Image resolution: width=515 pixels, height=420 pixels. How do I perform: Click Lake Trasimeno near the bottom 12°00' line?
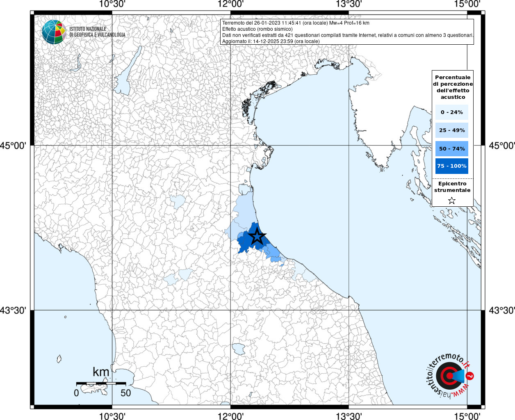point(239,349)
